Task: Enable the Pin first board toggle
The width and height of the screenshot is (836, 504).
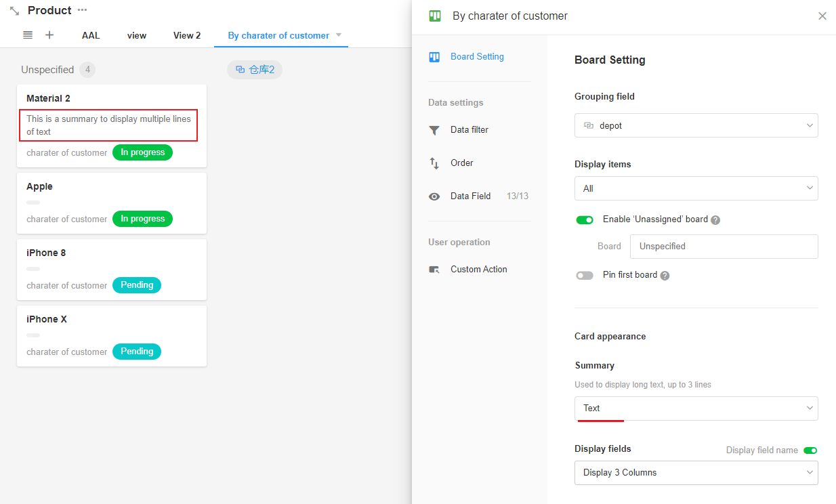Action: [584, 275]
